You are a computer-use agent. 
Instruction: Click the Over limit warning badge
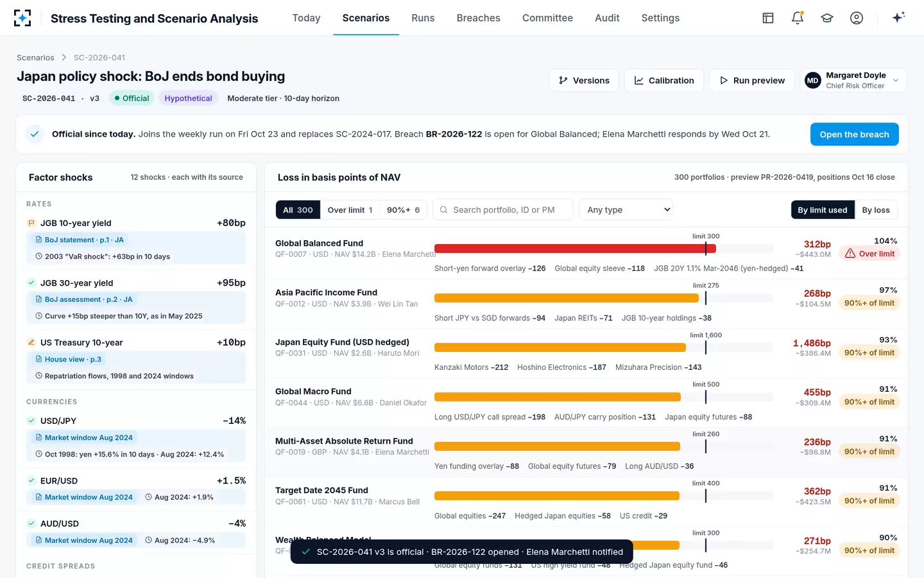click(869, 254)
